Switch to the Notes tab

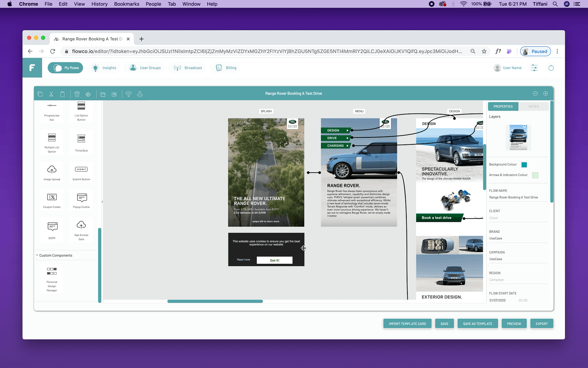point(533,107)
